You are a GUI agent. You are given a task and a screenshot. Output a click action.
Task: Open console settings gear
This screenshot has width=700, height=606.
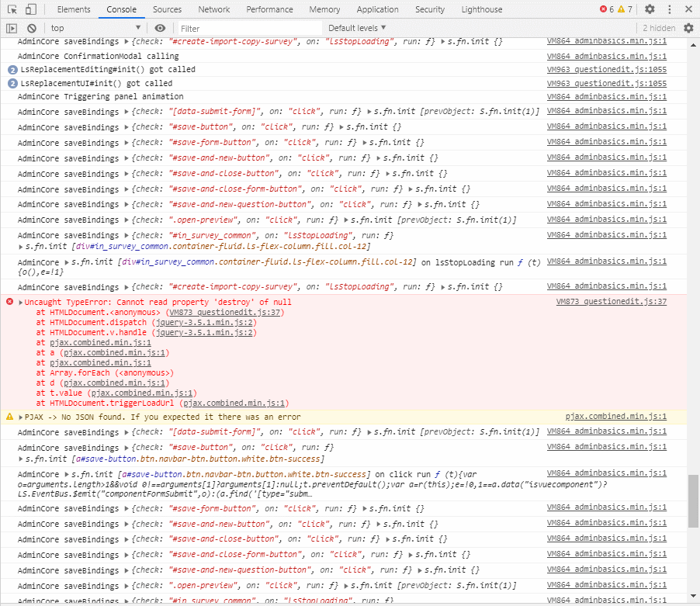(x=688, y=28)
